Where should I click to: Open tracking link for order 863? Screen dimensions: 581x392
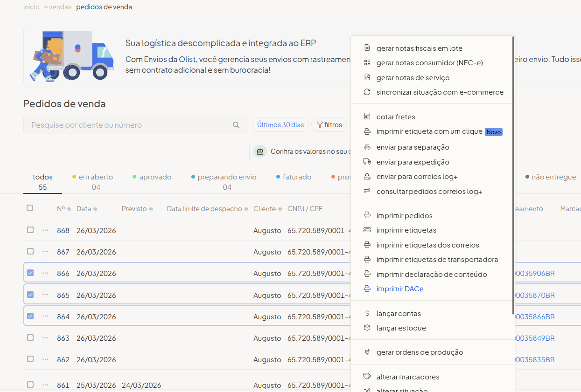[535, 338]
